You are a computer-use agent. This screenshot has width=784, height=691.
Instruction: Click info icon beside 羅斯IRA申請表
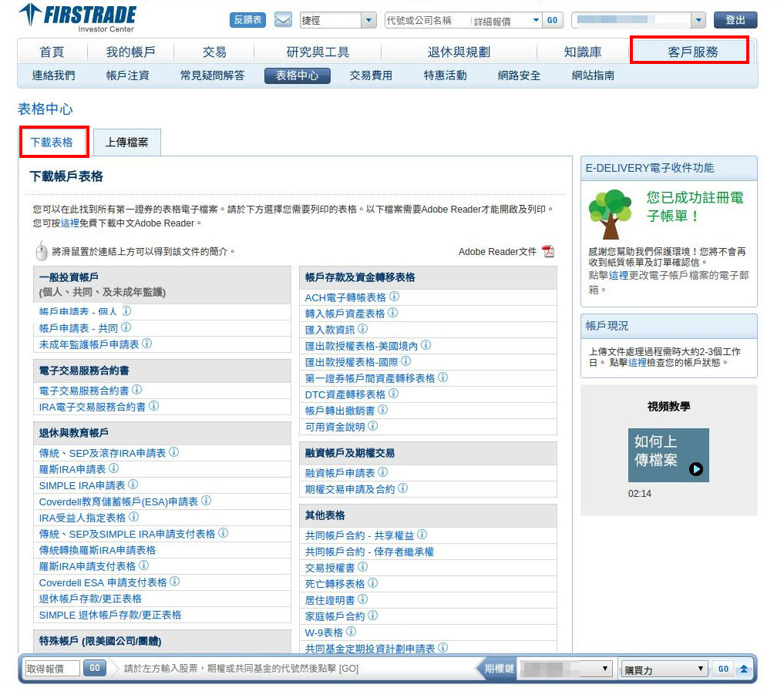click(114, 468)
